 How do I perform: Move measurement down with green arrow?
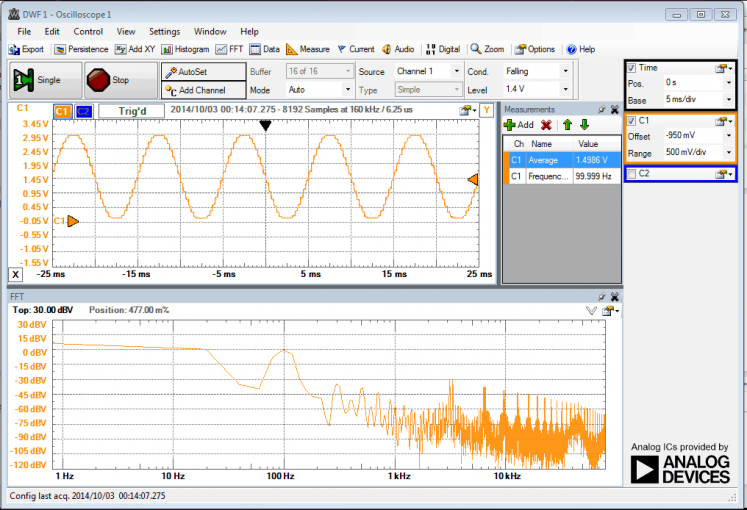tap(584, 125)
